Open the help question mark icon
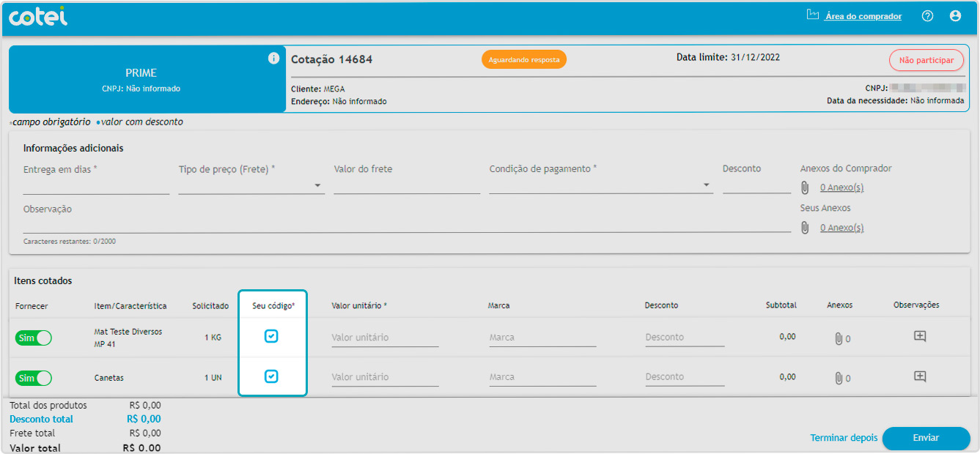The image size is (980, 454). (x=927, y=16)
